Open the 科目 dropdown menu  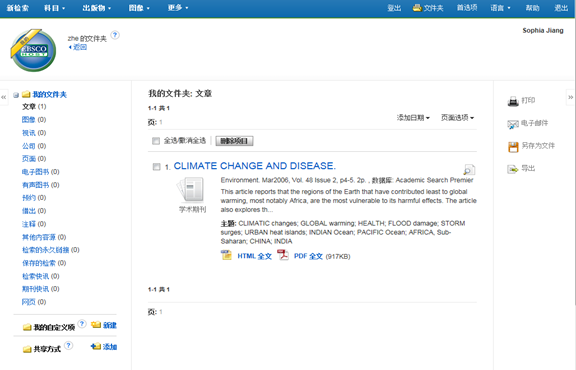pyautogui.click(x=54, y=8)
